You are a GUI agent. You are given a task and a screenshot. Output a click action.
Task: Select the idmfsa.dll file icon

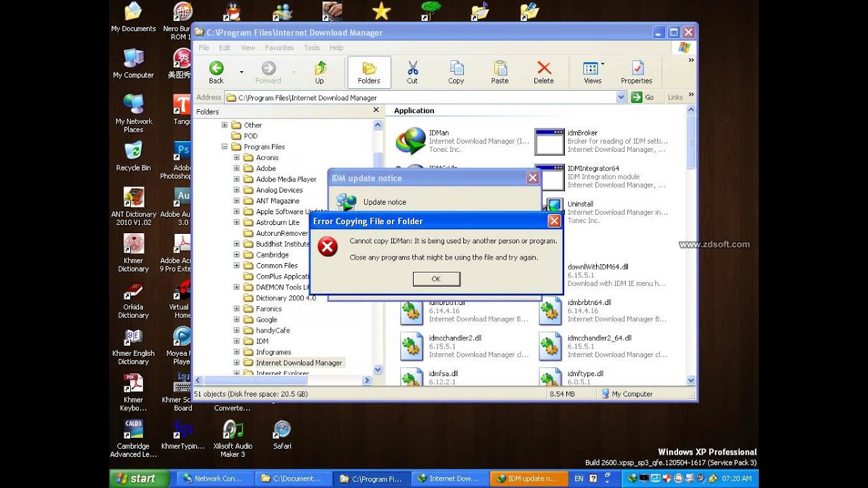click(x=412, y=378)
